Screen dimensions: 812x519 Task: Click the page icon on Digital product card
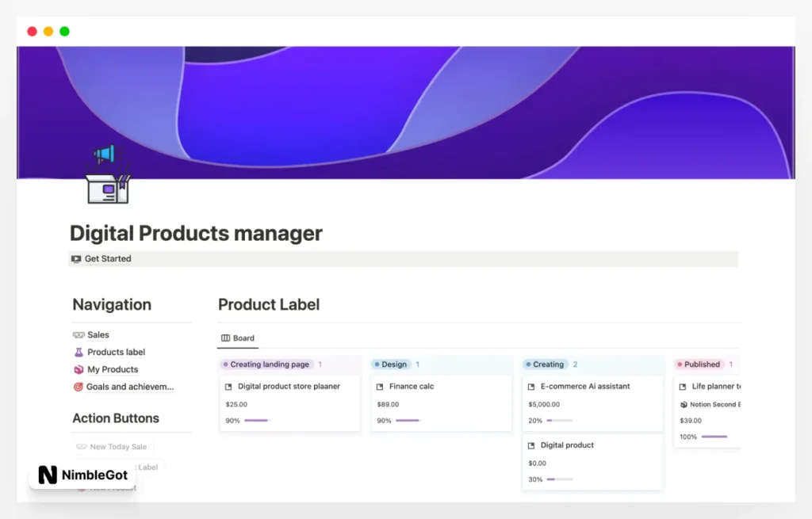[530, 445]
